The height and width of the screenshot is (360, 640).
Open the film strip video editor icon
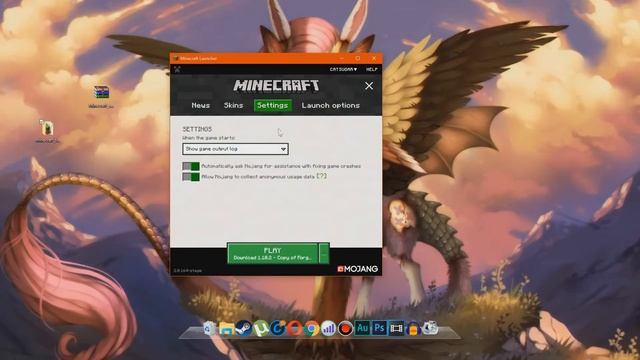click(396, 328)
